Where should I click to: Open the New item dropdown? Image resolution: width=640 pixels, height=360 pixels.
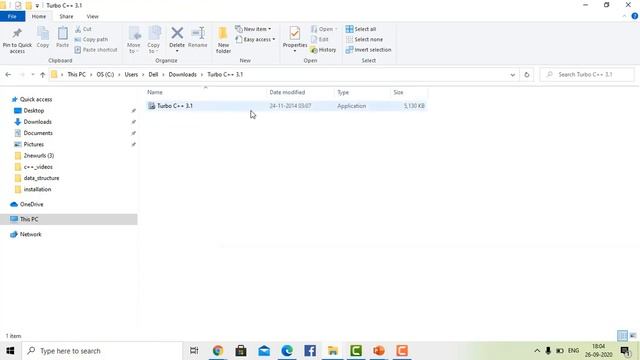[253, 29]
